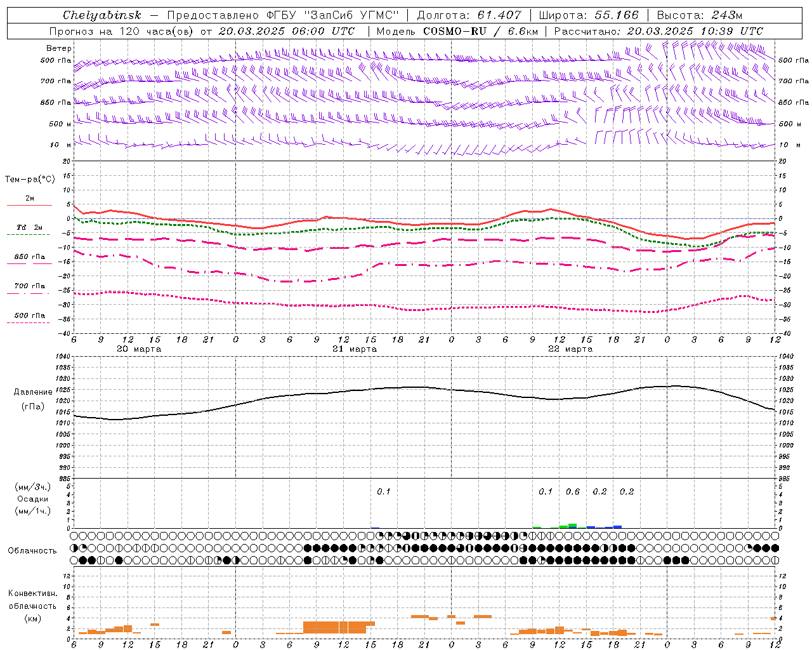Click the Ветер wind panel label

59,48
